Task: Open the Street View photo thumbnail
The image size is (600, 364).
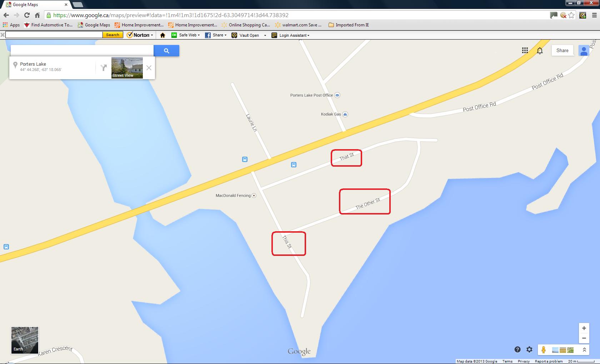Action: (127, 67)
